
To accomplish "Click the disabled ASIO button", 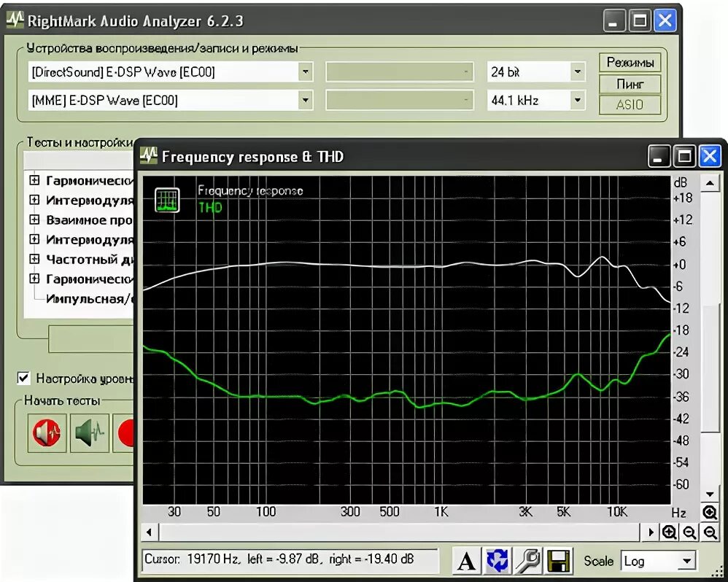I will click(x=630, y=105).
